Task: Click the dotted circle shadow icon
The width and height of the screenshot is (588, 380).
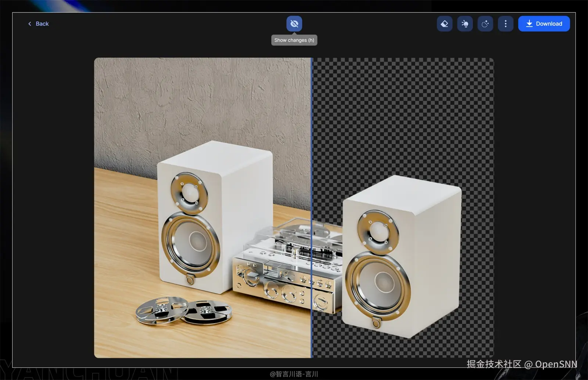Action: click(x=485, y=24)
